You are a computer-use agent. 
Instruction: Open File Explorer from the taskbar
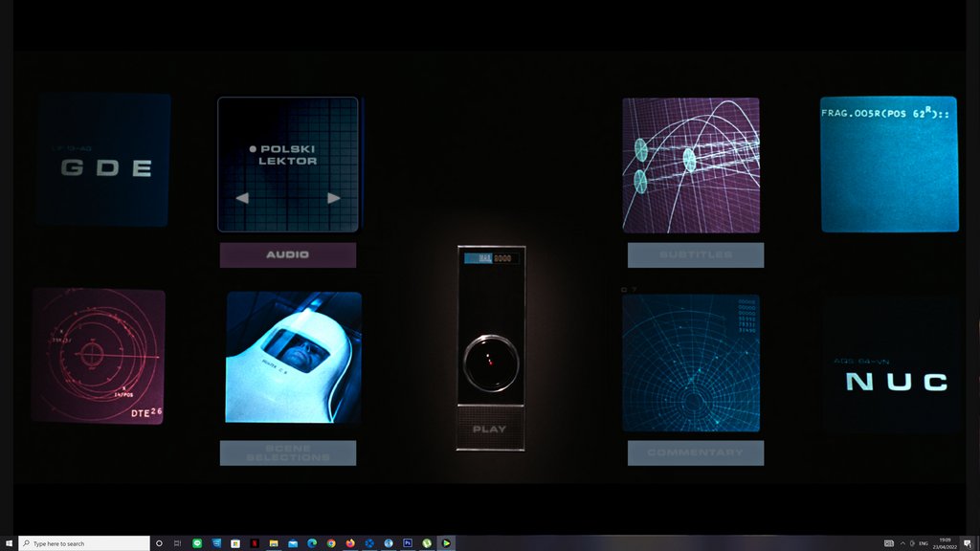274,543
